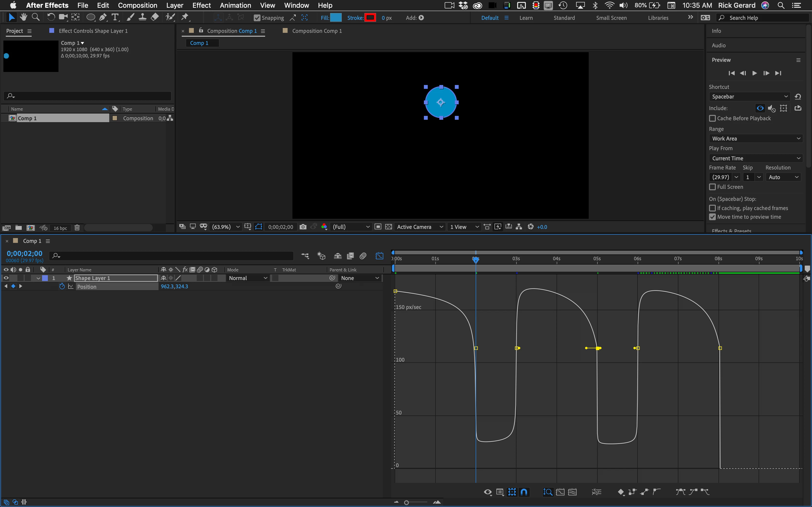Click the Play button in Preview panel
This screenshot has width=812, height=507.
click(x=754, y=73)
